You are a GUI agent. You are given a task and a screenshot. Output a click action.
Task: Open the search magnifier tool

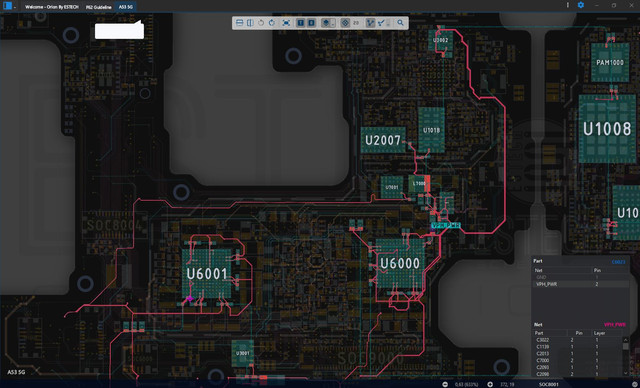point(400,23)
